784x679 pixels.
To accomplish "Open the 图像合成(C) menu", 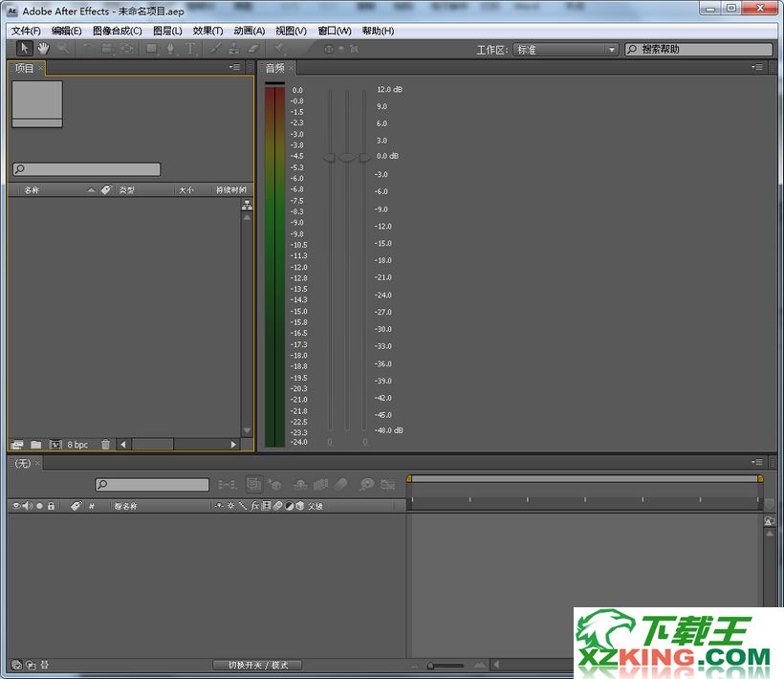I will click(118, 31).
